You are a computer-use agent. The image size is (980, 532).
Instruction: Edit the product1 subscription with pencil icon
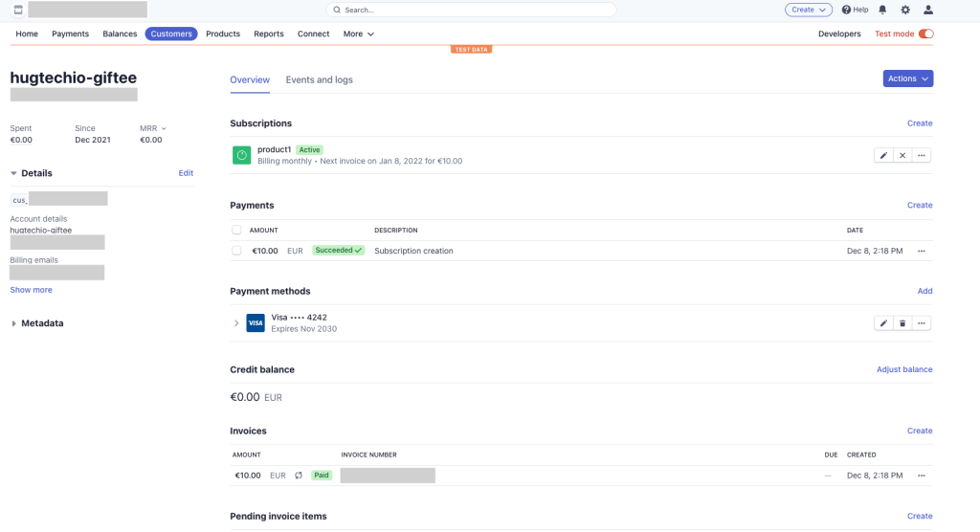(883, 155)
